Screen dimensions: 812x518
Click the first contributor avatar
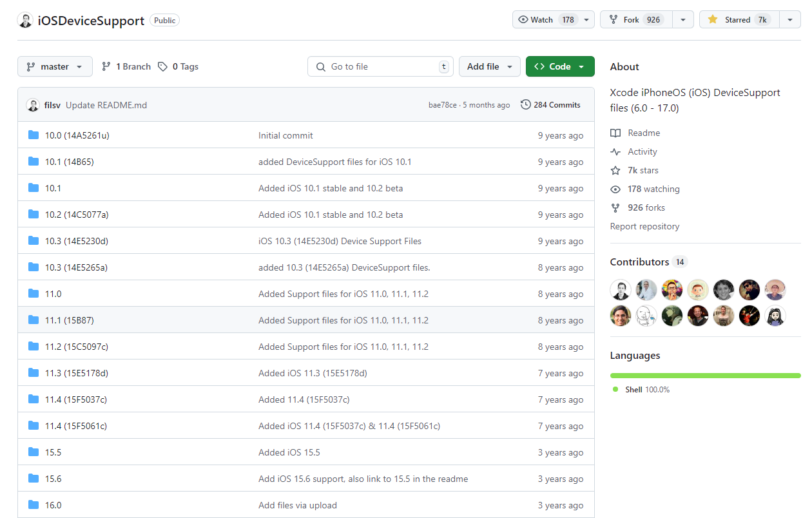pyautogui.click(x=621, y=290)
